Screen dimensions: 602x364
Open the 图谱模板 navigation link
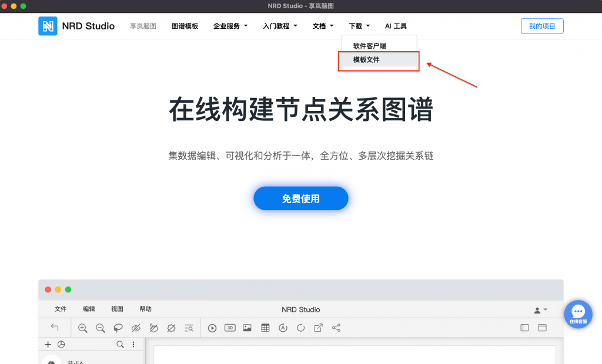(185, 26)
